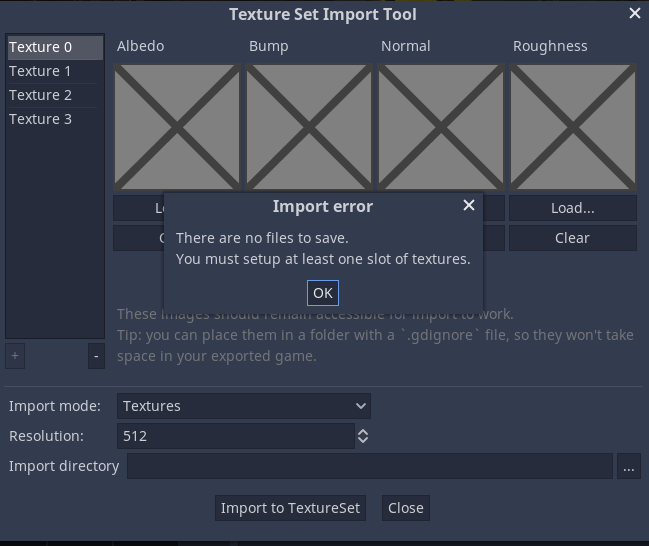
Task: Remove a texture slot with the minus button
Action: [96, 356]
